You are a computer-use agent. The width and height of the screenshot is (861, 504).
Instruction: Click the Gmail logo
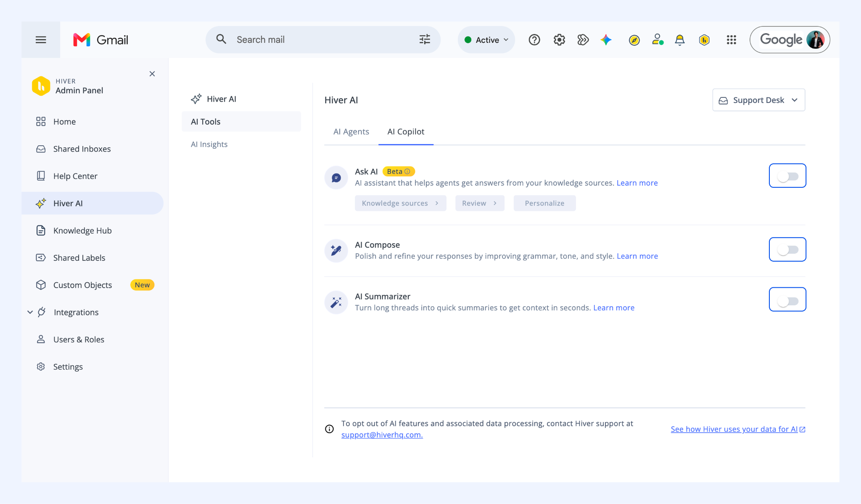click(100, 40)
